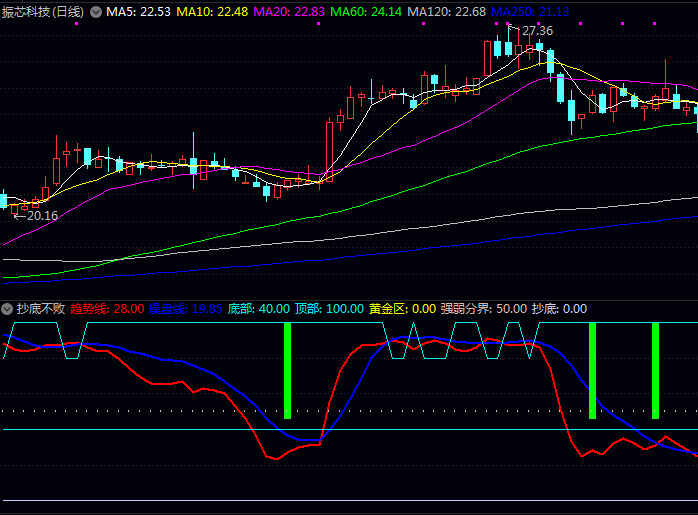The width and height of the screenshot is (698, 515).
Task: Click the 底部 40.00 label
Action: pos(259,309)
